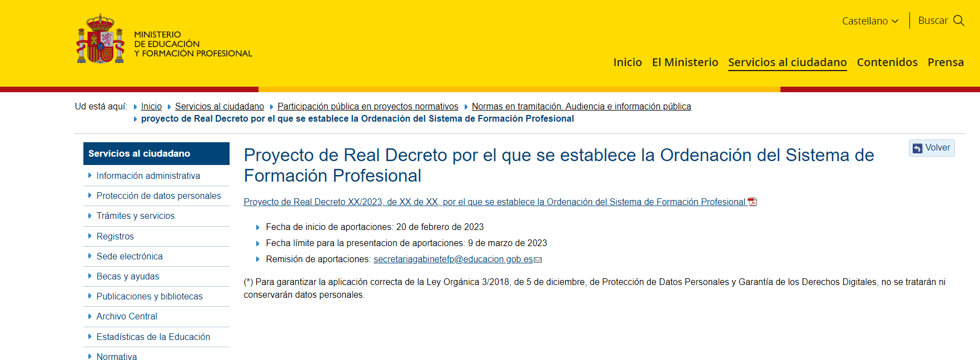
Task: Click the Inicio breadcrumb link
Action: pyautogui.click(x=151, y=107)
